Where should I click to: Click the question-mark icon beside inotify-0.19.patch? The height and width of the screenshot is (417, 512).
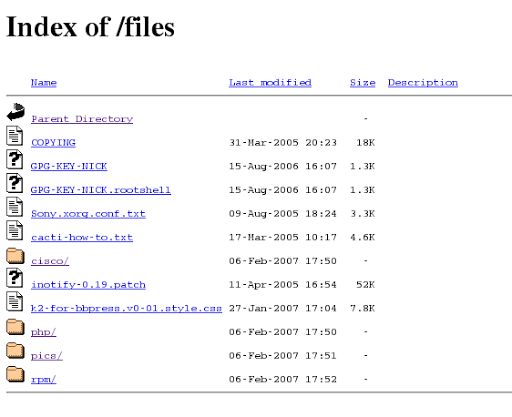(15, 278)
